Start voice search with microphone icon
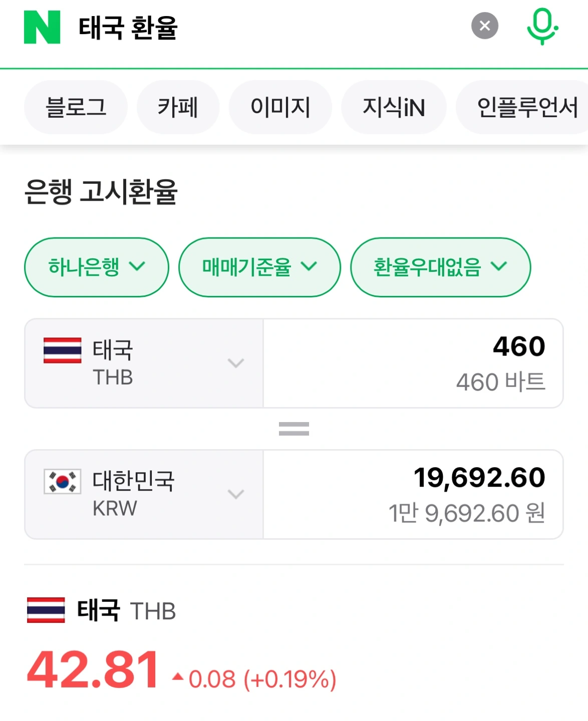Viewport: 588px width, 721px height. click(542, 27)
